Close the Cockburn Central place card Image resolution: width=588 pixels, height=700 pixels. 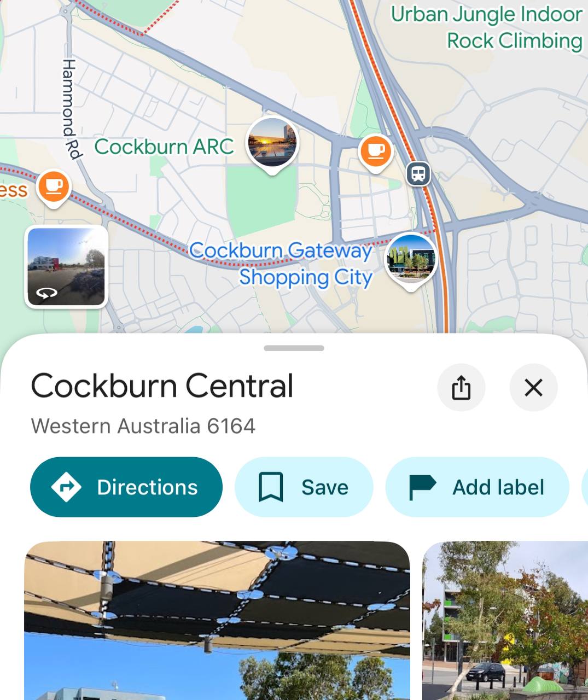click(x=533, y=388)
